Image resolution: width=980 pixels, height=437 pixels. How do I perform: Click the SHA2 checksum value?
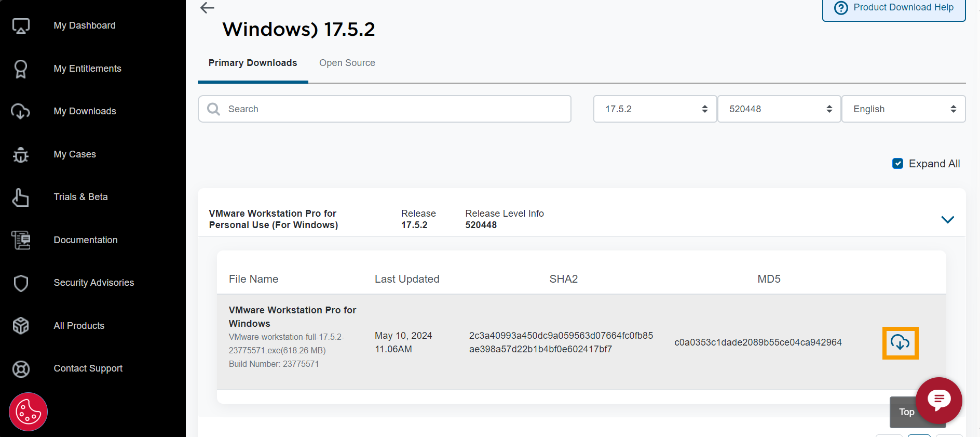pyautogui.click(x=561, y=342)
